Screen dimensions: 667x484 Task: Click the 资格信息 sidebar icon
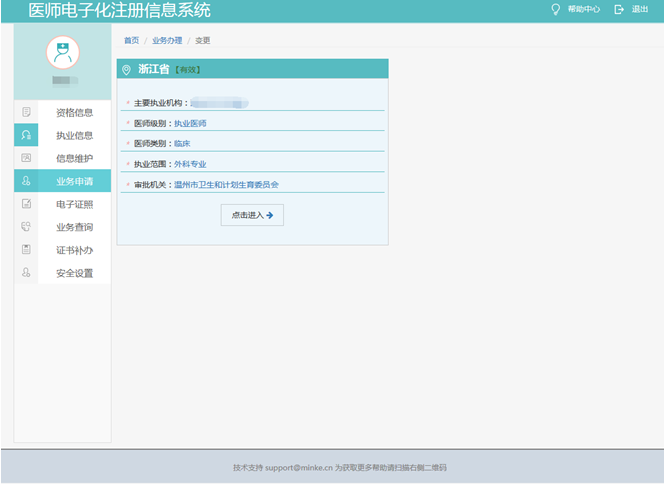(x=26, y=112)
